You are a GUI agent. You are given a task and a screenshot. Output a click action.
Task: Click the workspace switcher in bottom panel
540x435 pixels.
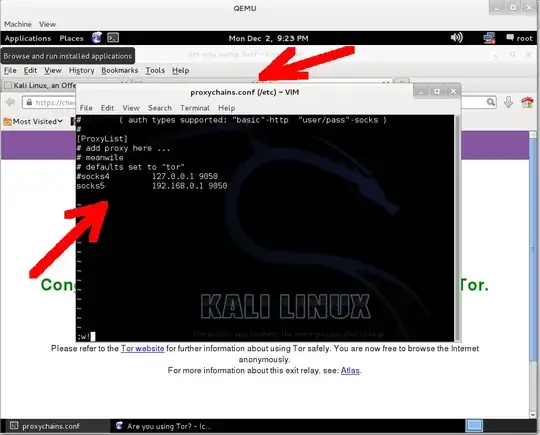474,426
